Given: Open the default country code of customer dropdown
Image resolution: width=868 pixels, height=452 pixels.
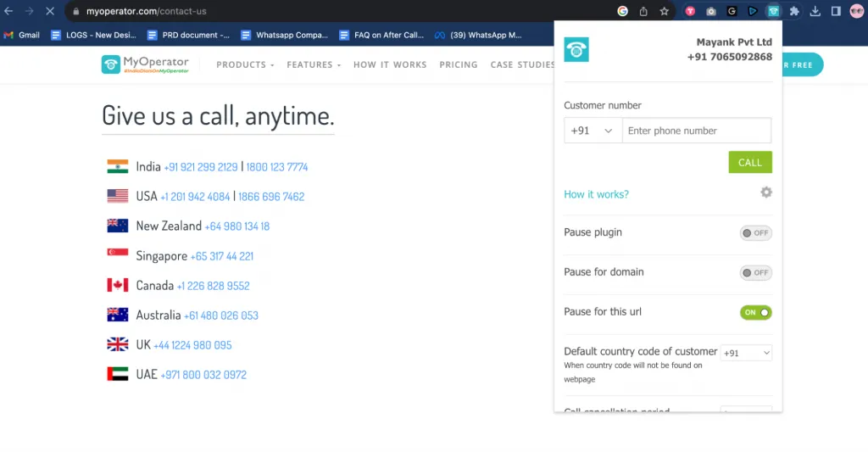Looking at the screenshot, I should tap(746, 353).
